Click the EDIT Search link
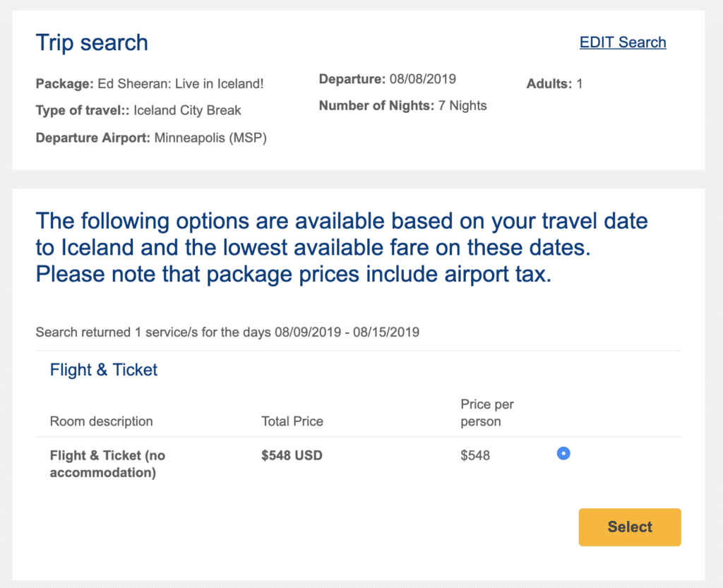This screenshot has width=723, height=588. (623, 42)
